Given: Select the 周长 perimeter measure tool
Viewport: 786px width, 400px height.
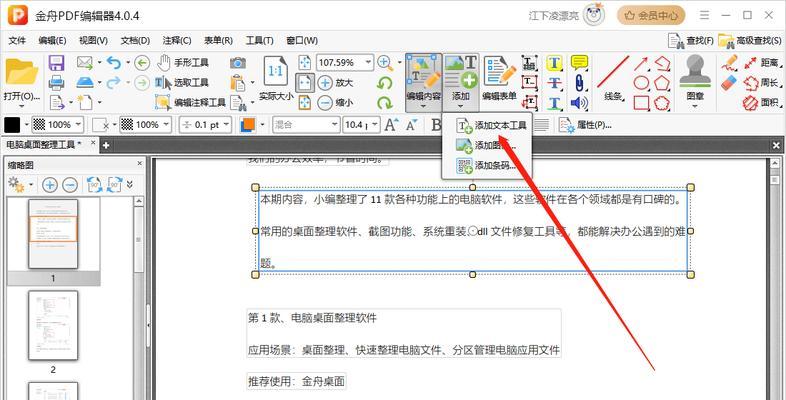Looking at the screenshot, I should click(x=761, y=83).
